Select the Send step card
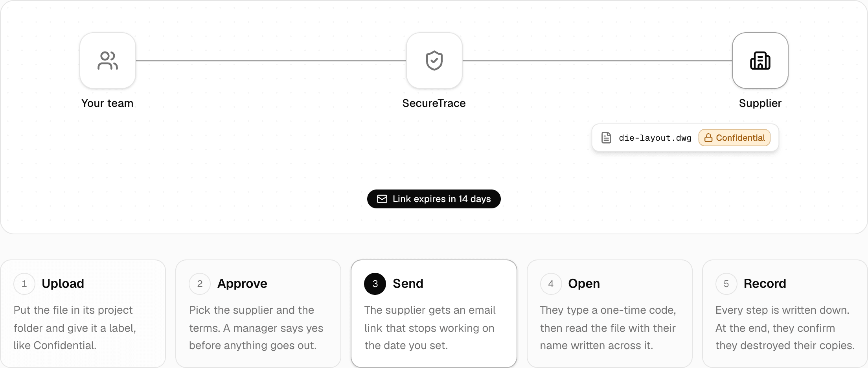This screenshot has height=368, width=868. click(x=434, y=314)
